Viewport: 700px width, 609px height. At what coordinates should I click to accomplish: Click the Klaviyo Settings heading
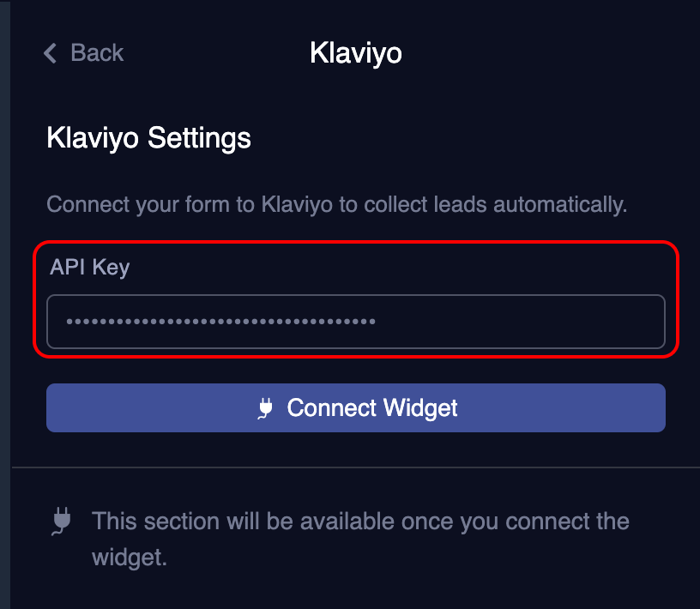point(148,138)
